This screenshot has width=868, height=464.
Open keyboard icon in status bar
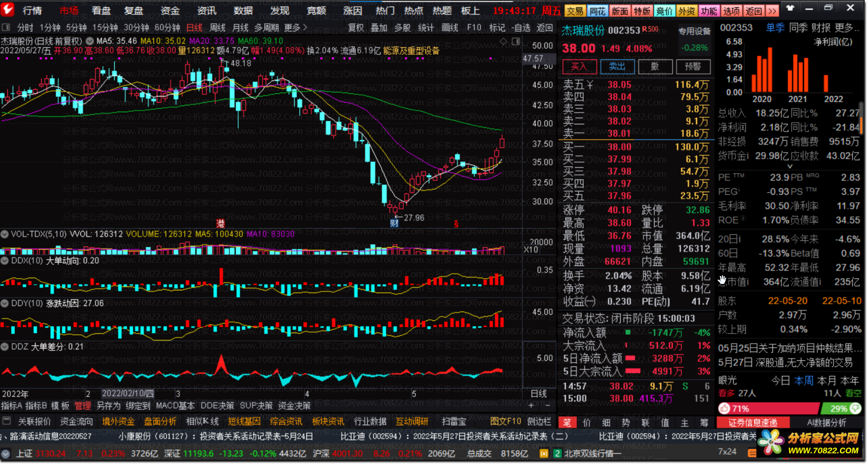point(752,452)
